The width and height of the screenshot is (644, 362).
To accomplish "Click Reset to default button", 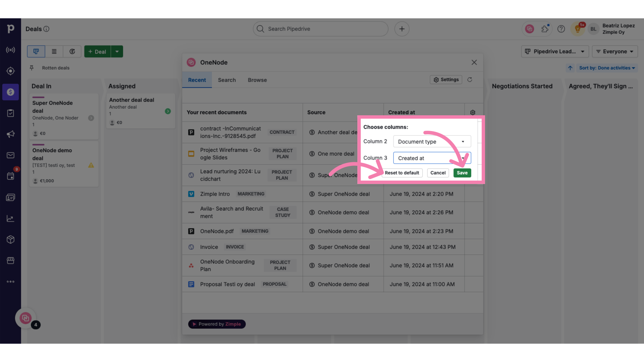I will (402, 173).
